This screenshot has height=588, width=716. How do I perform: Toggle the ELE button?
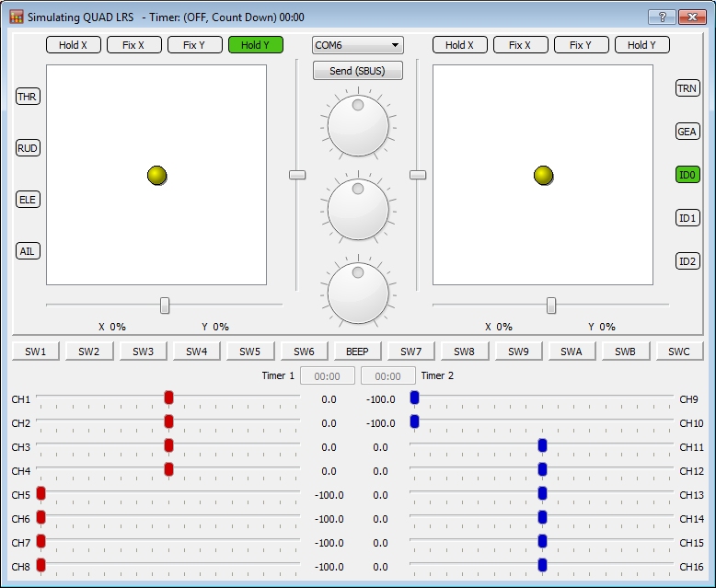point(28,200)
